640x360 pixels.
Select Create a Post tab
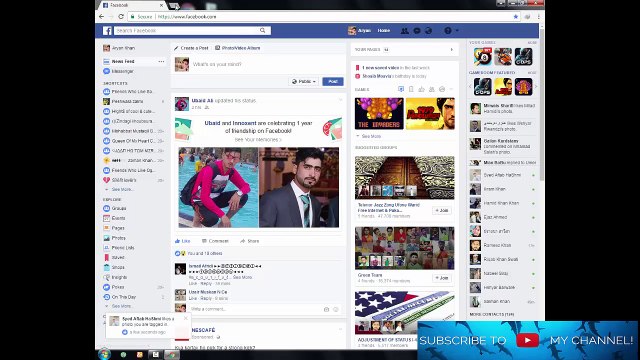[191, 48]
